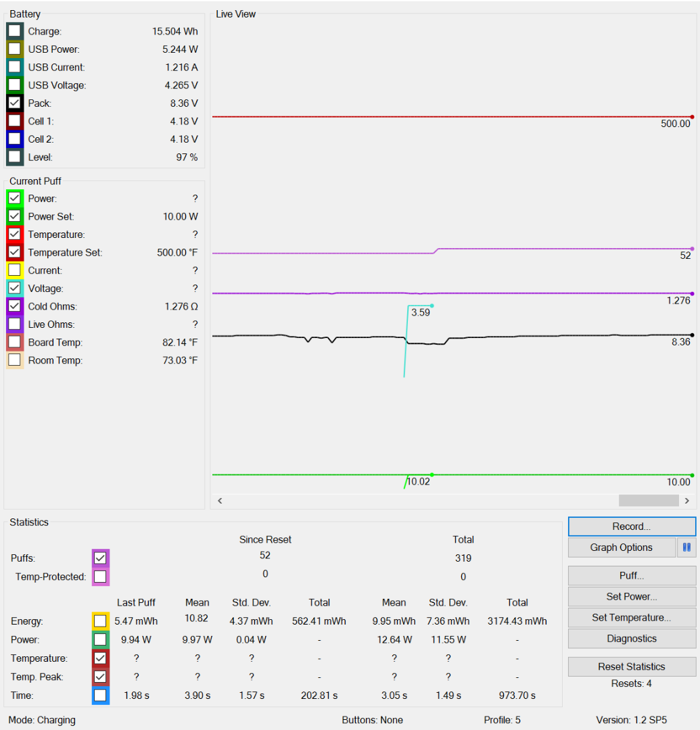Pause the live graph view

(x=686, y=547)
